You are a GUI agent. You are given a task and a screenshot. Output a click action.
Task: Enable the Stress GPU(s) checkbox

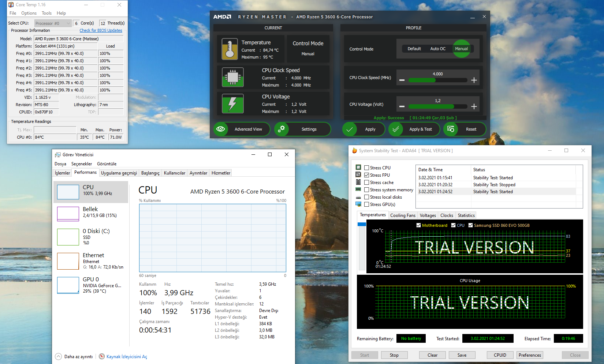pyautogui.click(x=366, y=204)
